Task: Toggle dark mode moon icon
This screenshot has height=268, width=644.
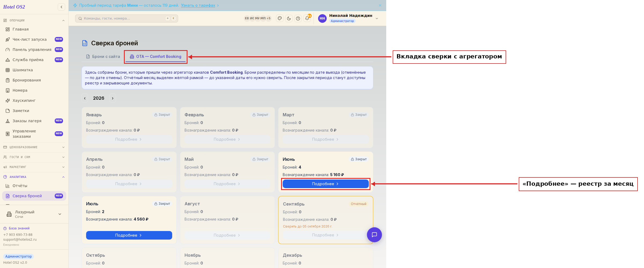Action: point(289,18)
